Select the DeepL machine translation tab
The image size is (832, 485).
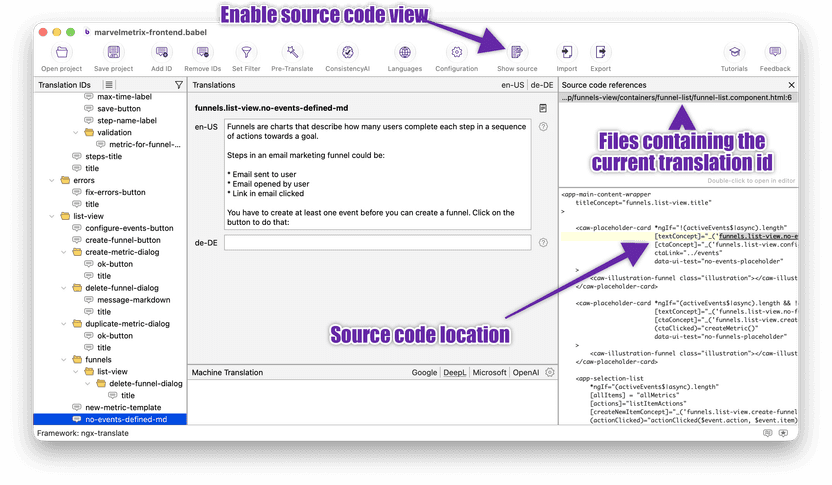tap(455, 373)
